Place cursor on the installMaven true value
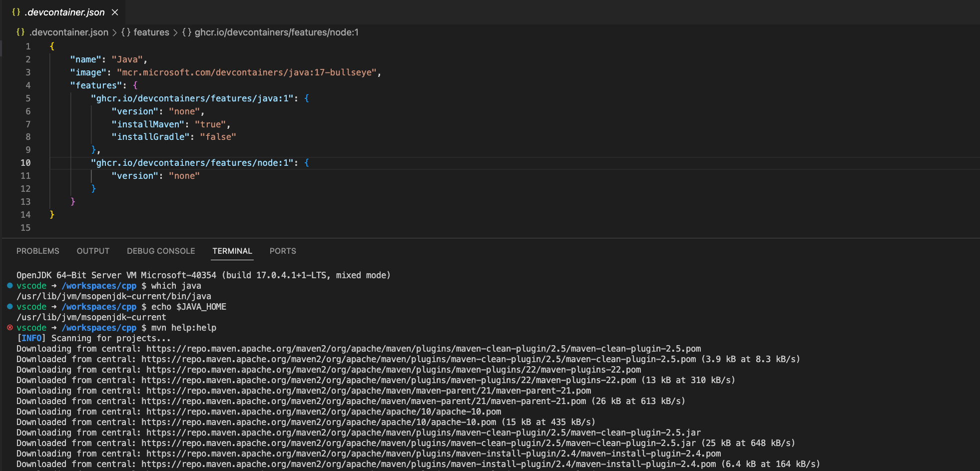 tap(211, 124)
